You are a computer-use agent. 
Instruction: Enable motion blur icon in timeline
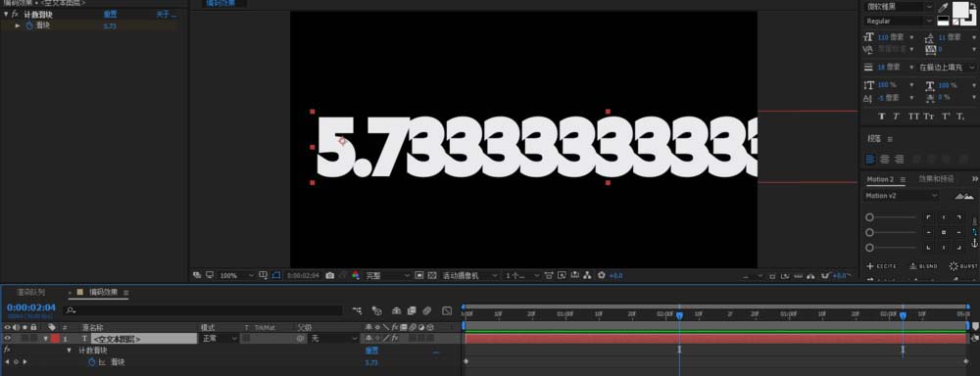(x=427, y=309)
